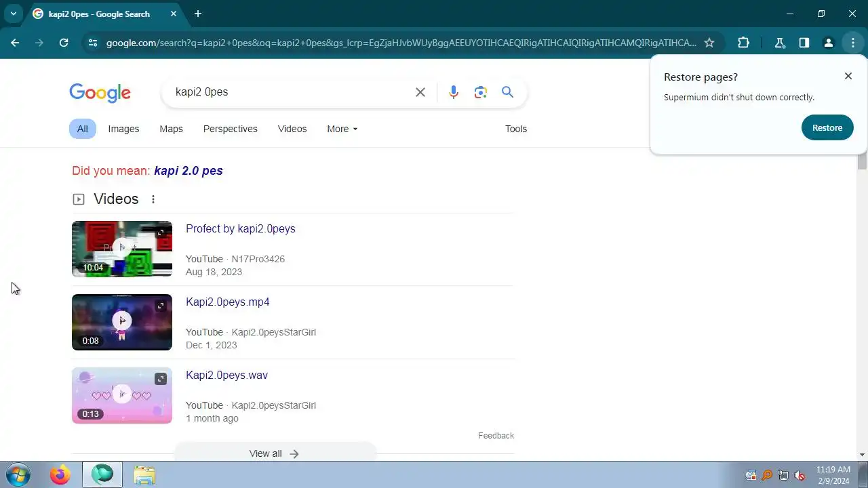Bookmark this page with star icon
The height and width of the screenshot is (488, 868).
(709, 43)
